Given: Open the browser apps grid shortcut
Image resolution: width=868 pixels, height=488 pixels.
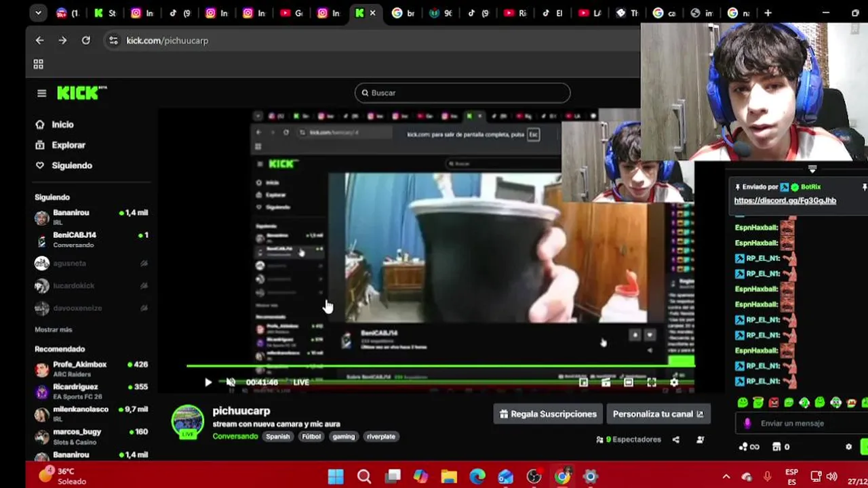Looking at the screenshot, I should (39, 64).
